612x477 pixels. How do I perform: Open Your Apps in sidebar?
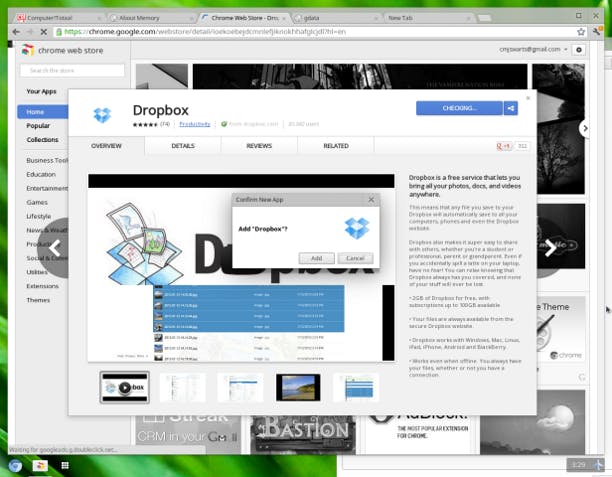coord(41,91)
